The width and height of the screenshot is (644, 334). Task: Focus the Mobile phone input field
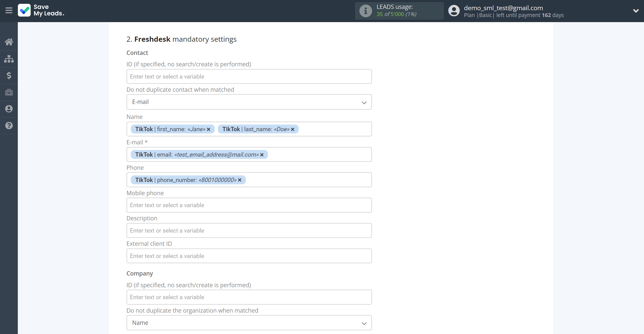[x=249, y=205]
